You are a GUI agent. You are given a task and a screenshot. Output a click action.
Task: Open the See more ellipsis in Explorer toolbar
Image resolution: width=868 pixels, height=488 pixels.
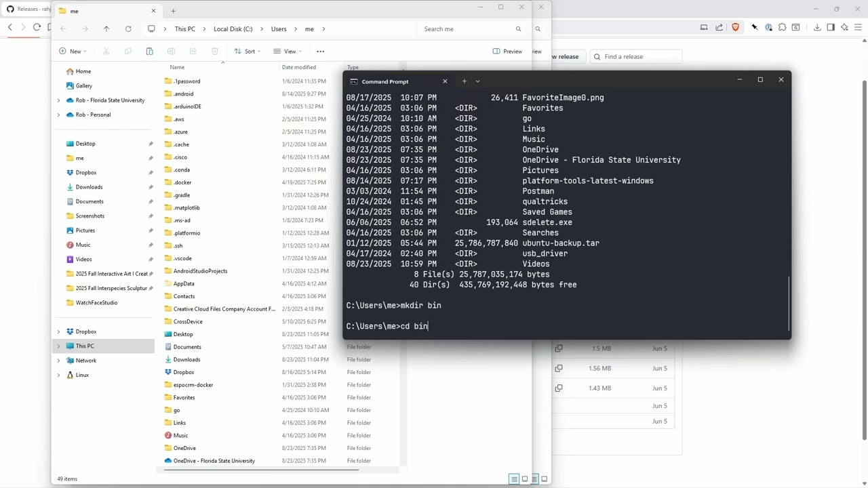(x=320, y=52)
